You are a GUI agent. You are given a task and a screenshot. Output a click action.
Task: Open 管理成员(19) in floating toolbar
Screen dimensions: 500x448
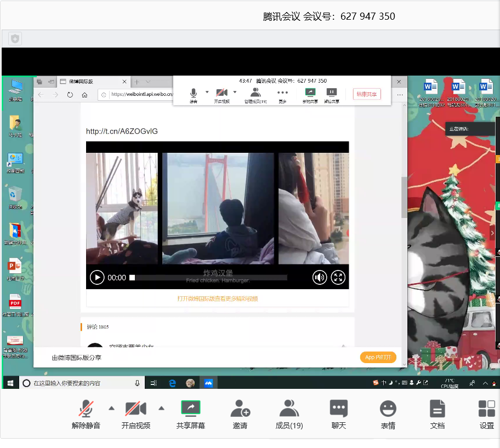click(x=255, y=96)
